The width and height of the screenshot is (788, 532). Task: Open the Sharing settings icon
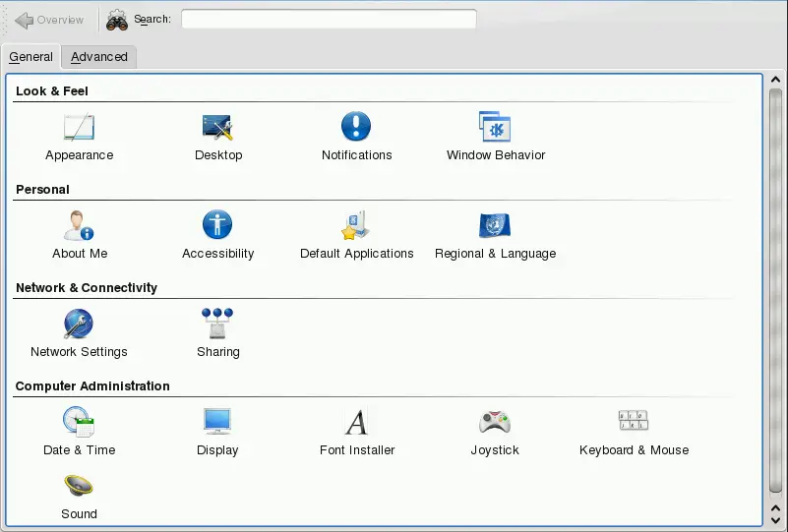217,325
